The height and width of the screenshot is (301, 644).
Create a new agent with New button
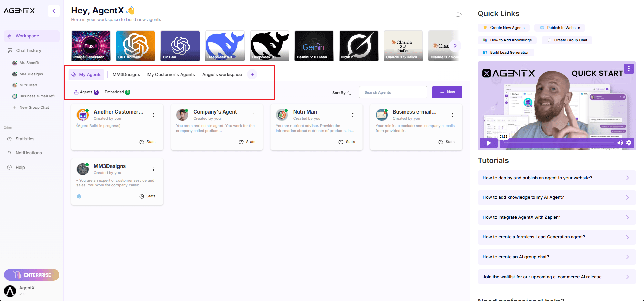tap(447, 92)
